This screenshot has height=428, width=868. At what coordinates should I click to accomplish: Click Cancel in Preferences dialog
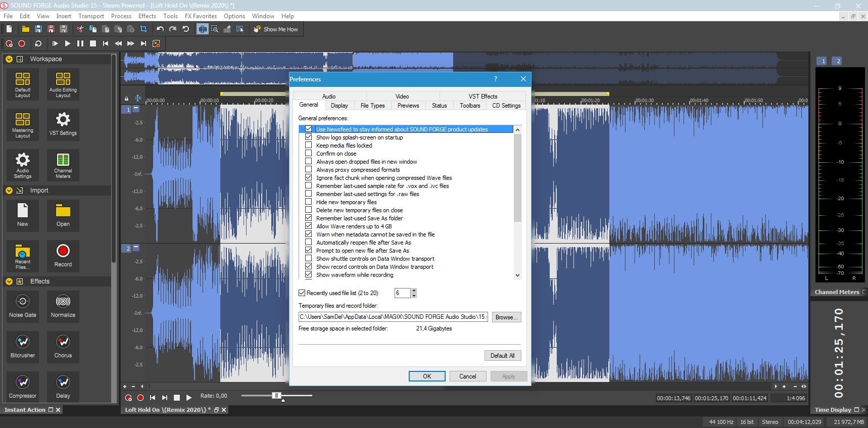pos(468,376)
